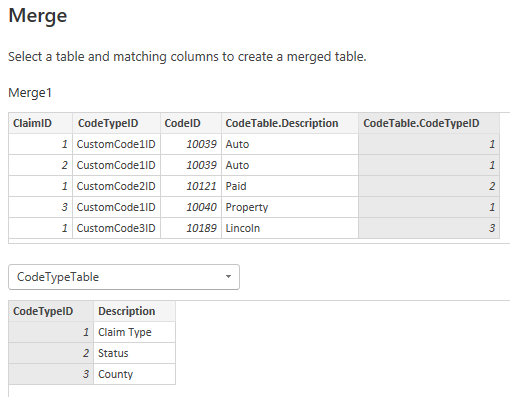Image resolution: width=510 pixels, height=397 pixels.
Task: Click CodeTable.CodeTypeID cell in the Paid row
Action: click(429, 186)
